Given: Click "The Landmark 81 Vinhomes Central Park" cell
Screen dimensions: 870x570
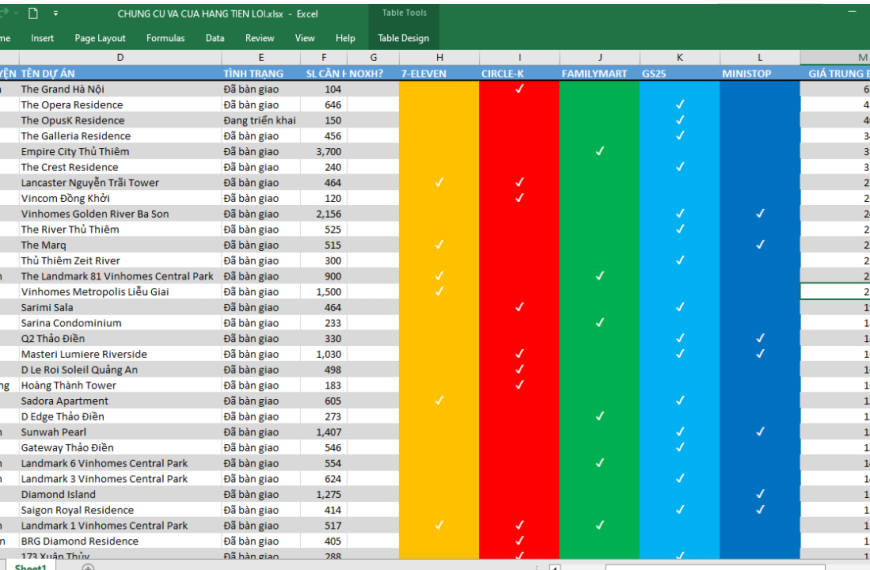Looking at the screenshot, I should pos(120,276).
